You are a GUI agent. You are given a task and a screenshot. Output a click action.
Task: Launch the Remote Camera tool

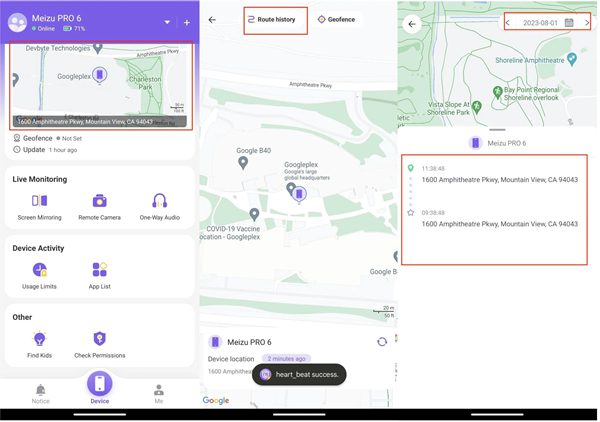click(99, 207)
